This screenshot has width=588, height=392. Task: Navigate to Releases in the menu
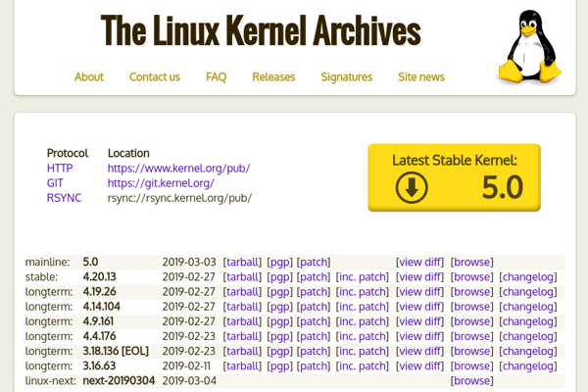(x=273, y=77)
